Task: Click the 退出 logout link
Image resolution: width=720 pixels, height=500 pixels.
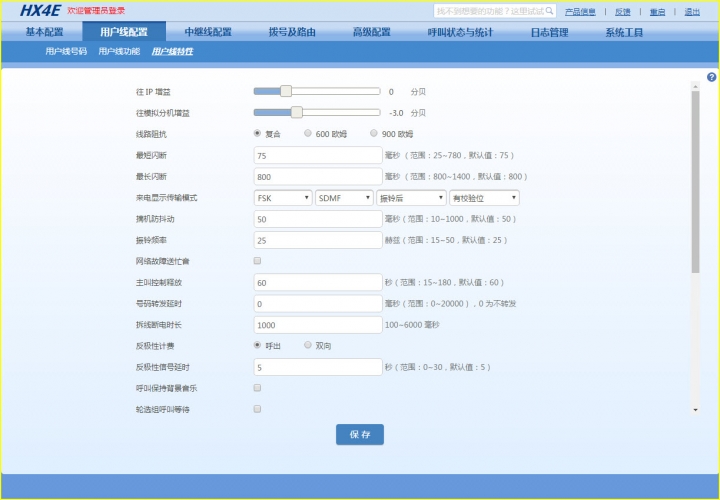Action: tap(692, 11)
